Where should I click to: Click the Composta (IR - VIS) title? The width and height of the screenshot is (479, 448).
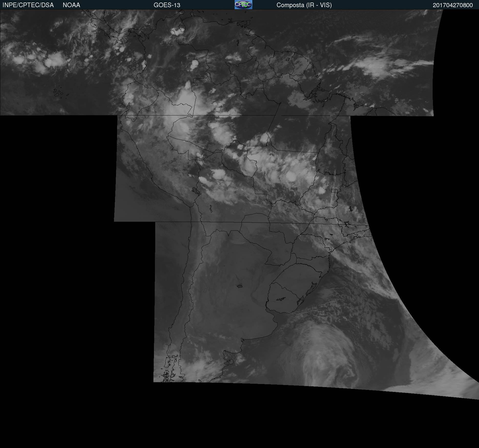(304, 5)
